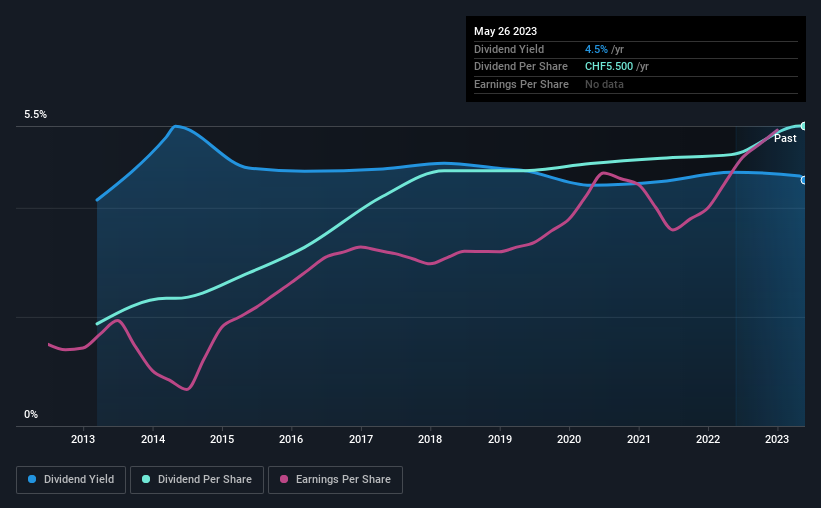Click the pink Earnings Per Share legend dot
821x508 pixels.
(284, 480)
